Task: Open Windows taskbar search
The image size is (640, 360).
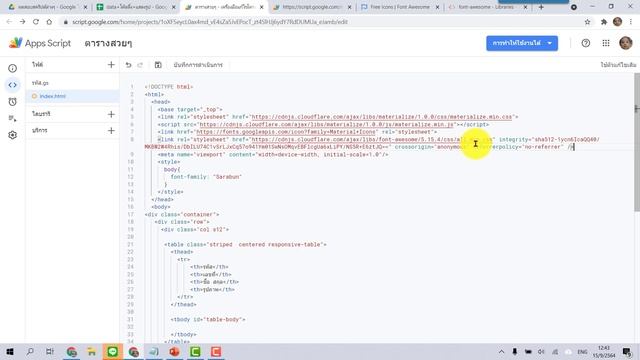Action: click(x=30, y=351)
